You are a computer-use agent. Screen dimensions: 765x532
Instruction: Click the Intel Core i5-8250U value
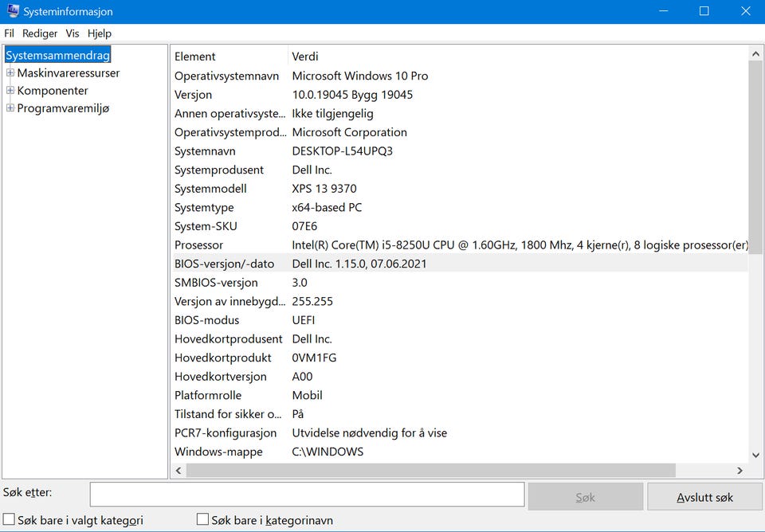(520, 244)
